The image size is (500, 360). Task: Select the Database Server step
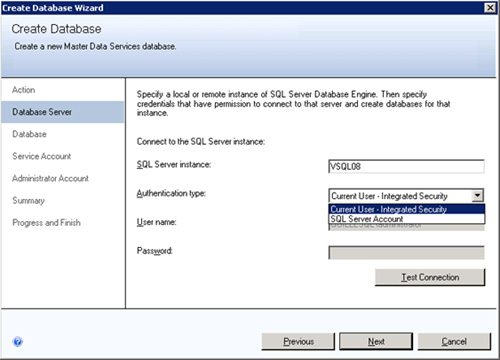(63, 112)
